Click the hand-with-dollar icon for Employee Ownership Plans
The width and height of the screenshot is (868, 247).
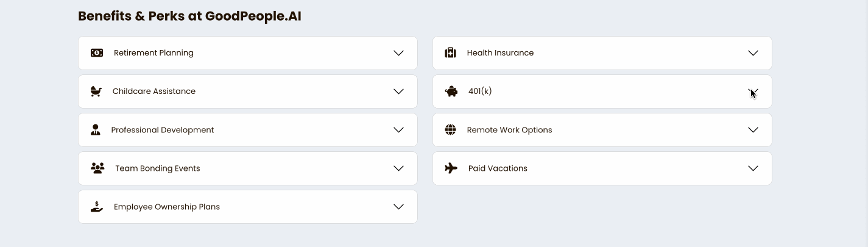97,207
